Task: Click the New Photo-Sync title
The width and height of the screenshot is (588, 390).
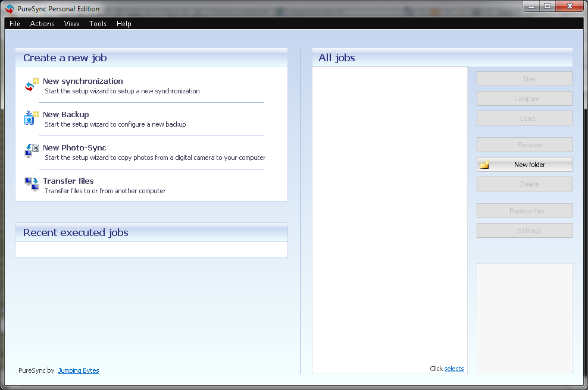Action: click(x=74, y=147)
